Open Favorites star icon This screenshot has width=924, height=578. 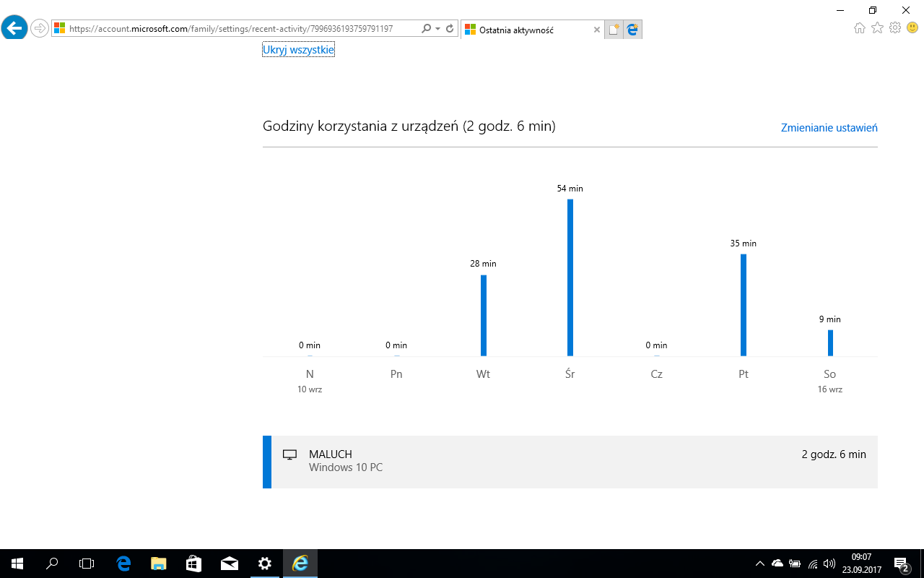(877, 28)
